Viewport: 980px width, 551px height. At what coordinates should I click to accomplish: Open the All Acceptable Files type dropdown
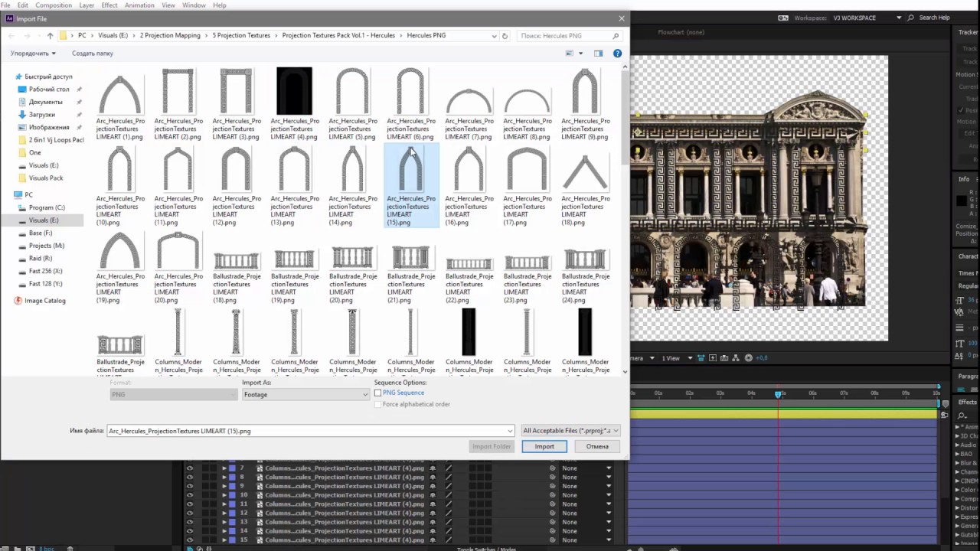point(570,431)
